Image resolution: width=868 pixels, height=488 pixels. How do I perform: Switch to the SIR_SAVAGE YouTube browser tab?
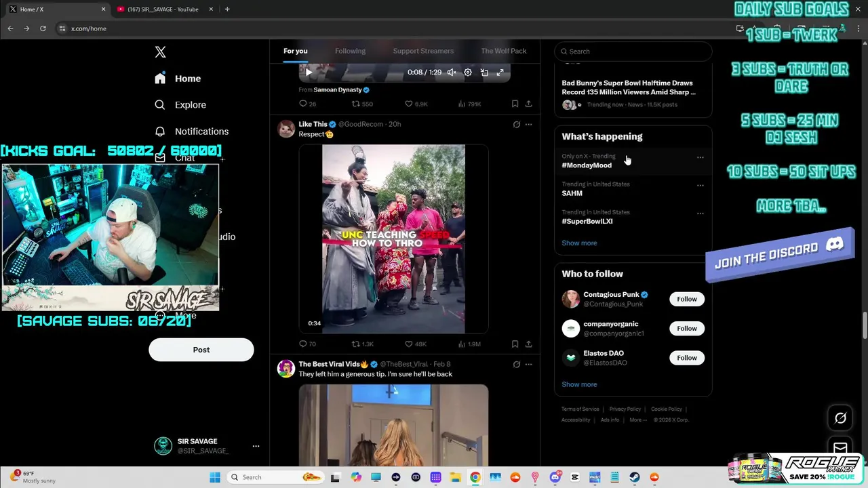coord(164,9)
